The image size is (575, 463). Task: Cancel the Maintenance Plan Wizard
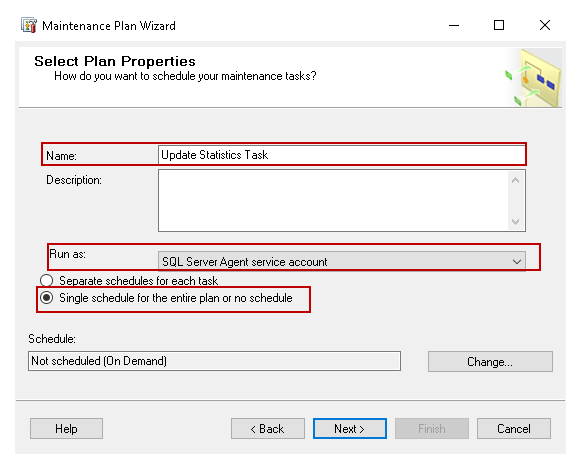tap(514, 429)
